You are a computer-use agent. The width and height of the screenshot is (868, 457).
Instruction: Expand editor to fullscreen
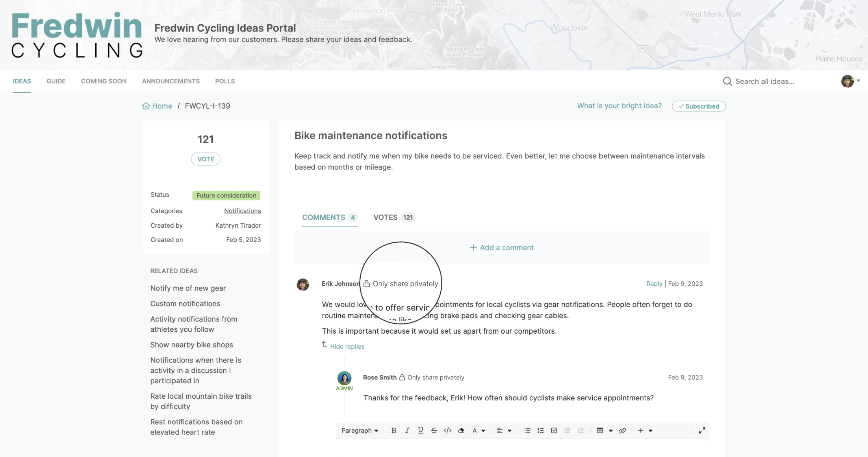pos(702,430)
